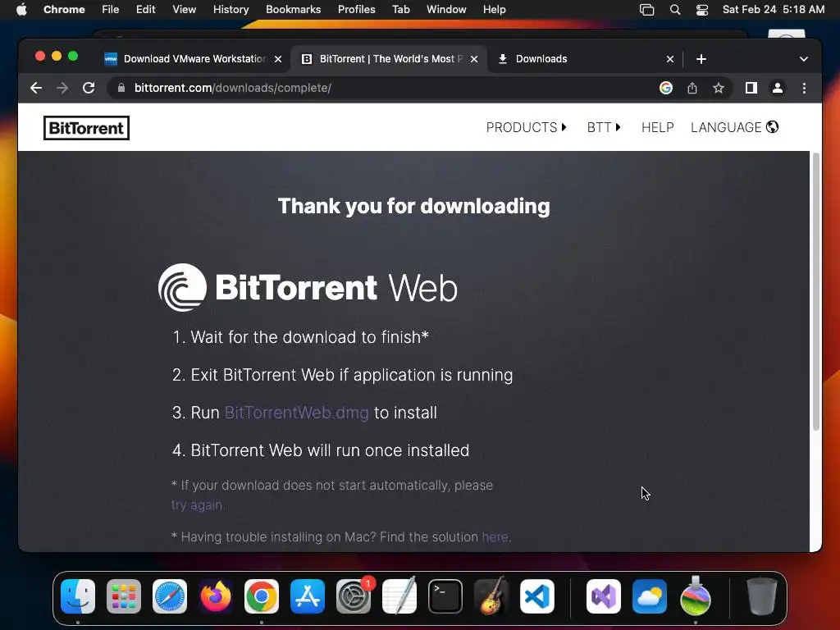Open the Bookmarks menu
This screenshot has height=630, width=840.
pos(294,10)
